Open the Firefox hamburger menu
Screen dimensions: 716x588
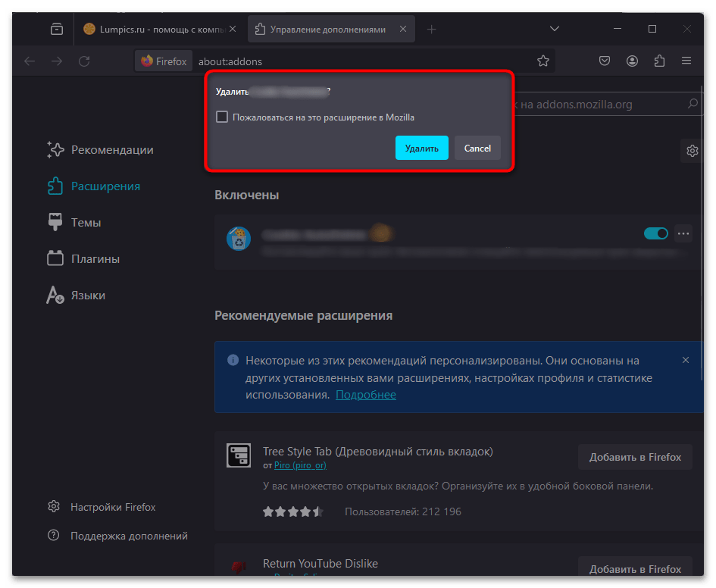686,61
